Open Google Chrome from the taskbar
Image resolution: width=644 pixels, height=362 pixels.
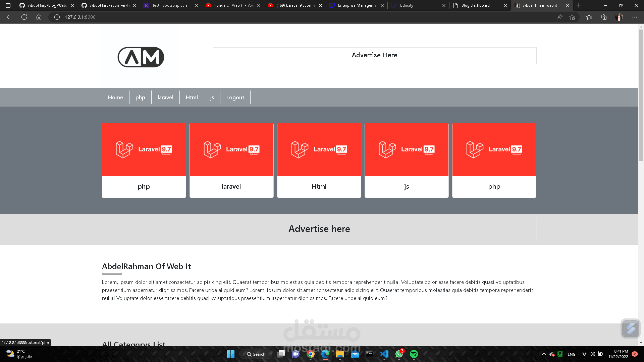[x=311, y=354]
